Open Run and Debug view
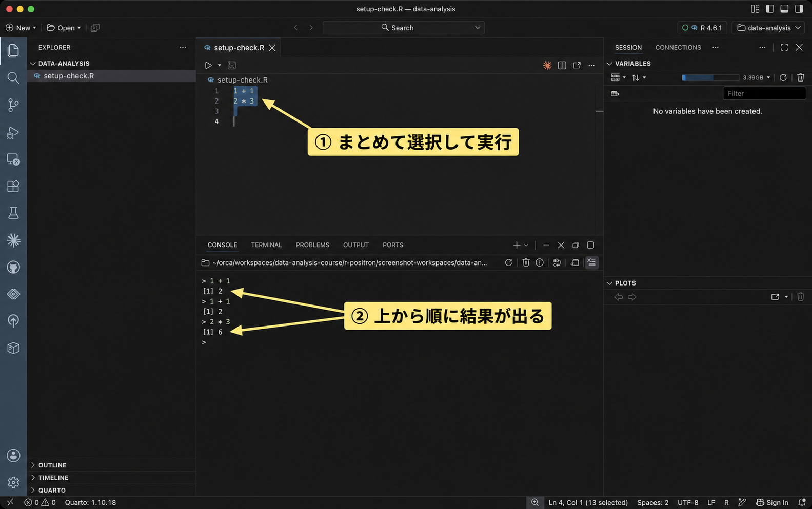This screenshot has width=812, height=509. point(13,133)
